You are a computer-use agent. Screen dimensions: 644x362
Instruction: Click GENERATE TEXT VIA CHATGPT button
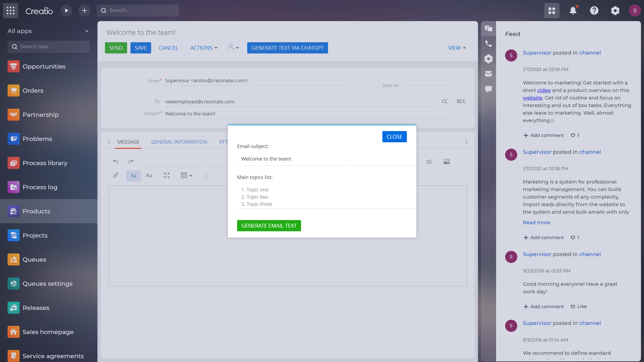pos(287,48)
